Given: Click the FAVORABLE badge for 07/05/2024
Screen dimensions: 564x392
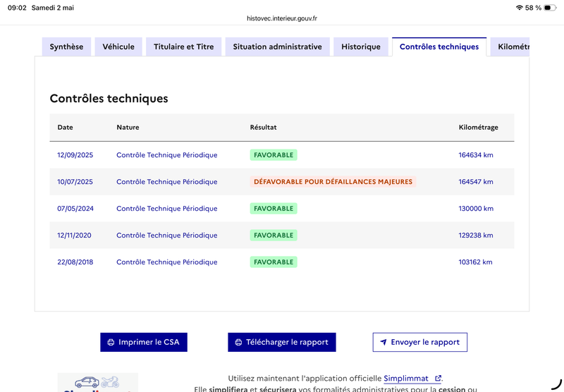Looking at the screenshot, I should pos(274,209).
